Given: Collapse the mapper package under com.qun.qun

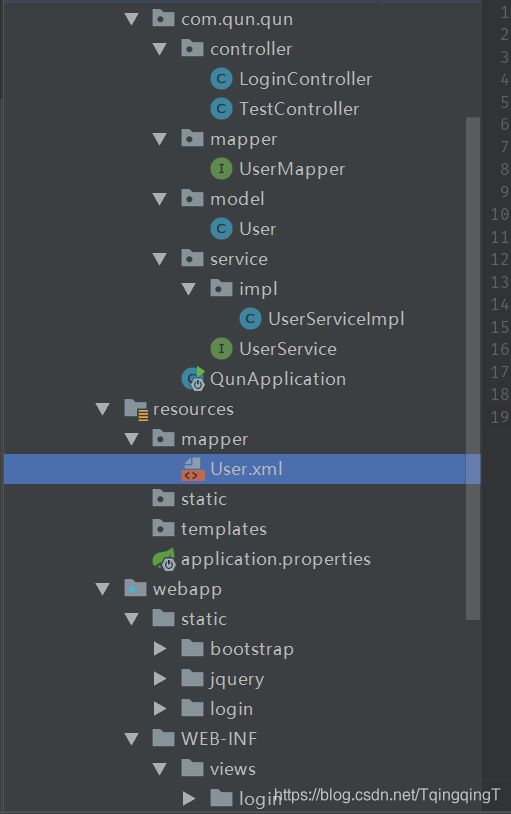Looking at the screenshot, I should coord(160,139).
